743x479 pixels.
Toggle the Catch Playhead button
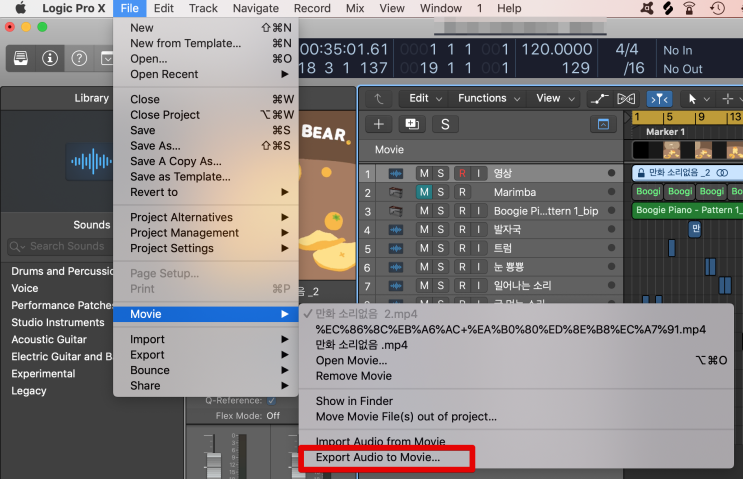coord(660,99)
